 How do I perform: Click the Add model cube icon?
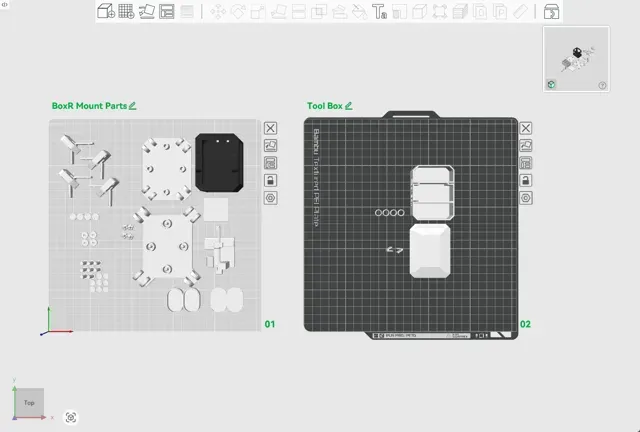(x=106, y=11)
